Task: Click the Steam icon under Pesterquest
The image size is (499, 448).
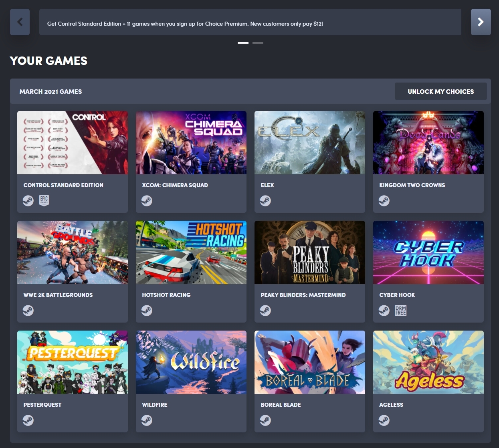Action: [x=28, y=420]
